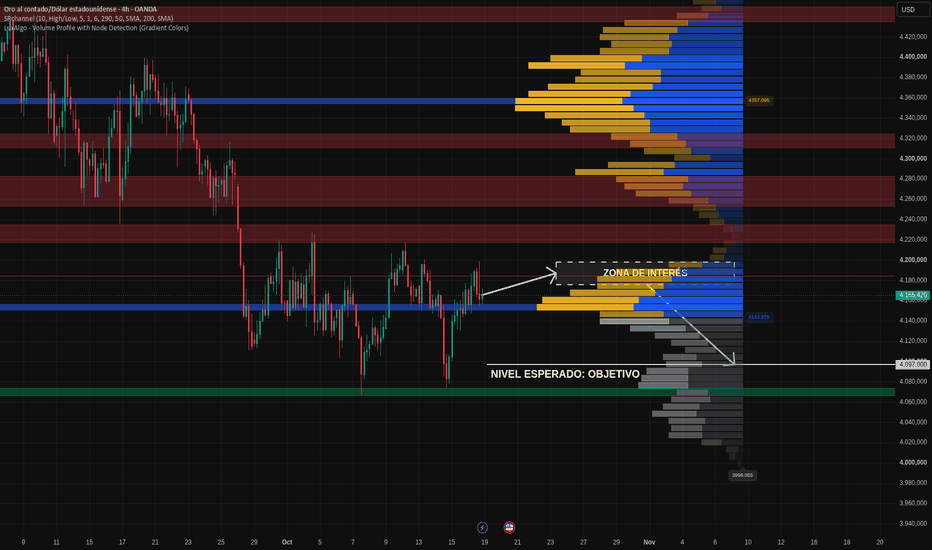Click the 4,200,000 price axis label

(913, 260)
